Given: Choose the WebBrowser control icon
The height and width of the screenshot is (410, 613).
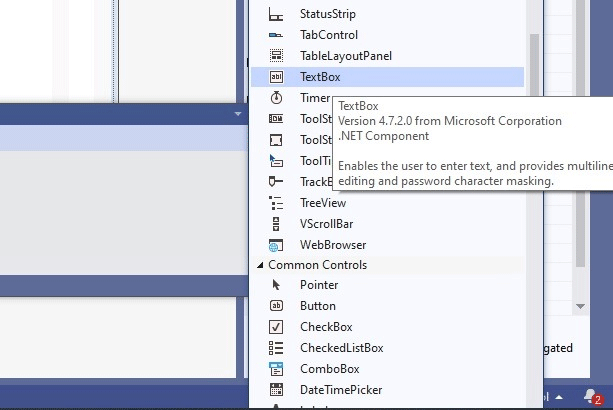Looking at the screenshot, I should [x=277, y=245].
